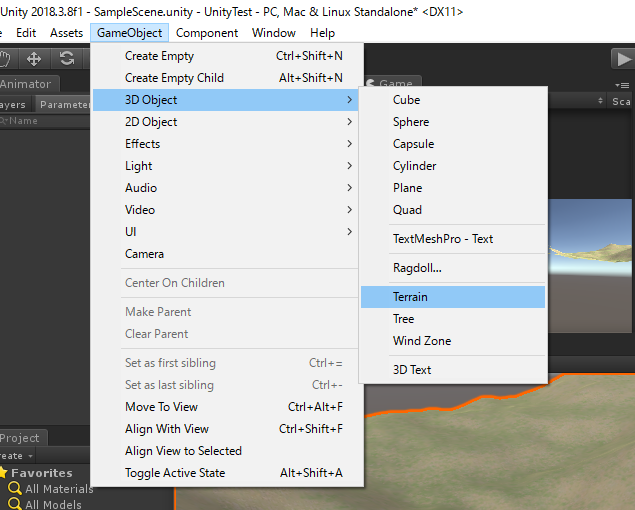Switch to the Game tab
Image resolution: width=635 pixels, height=510 pixels.
[x=393, y=81]
